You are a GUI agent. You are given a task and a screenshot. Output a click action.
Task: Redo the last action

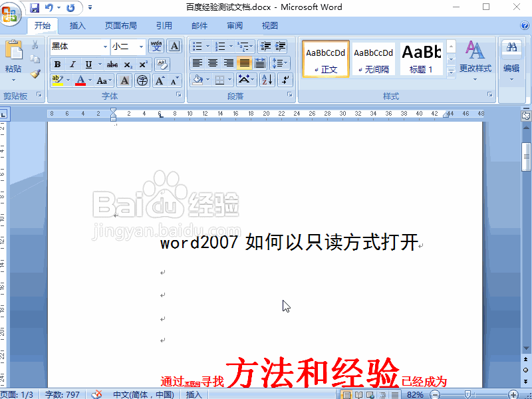click(70, 7)
